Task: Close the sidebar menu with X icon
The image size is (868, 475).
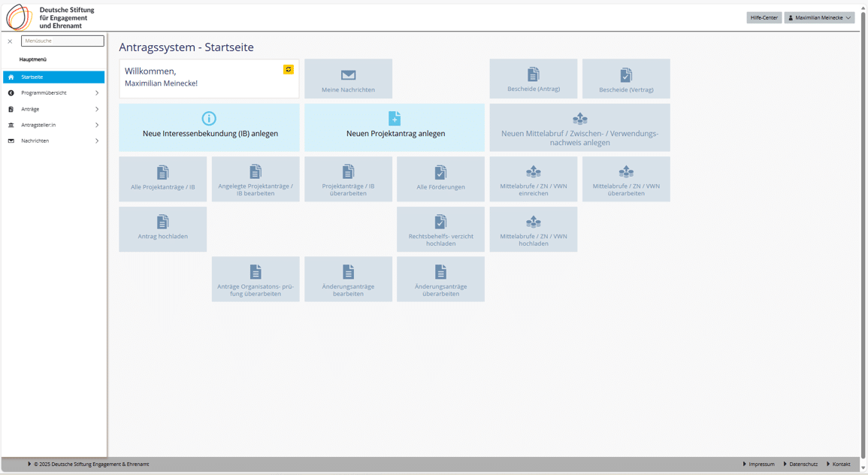Action: coord(10,41)
